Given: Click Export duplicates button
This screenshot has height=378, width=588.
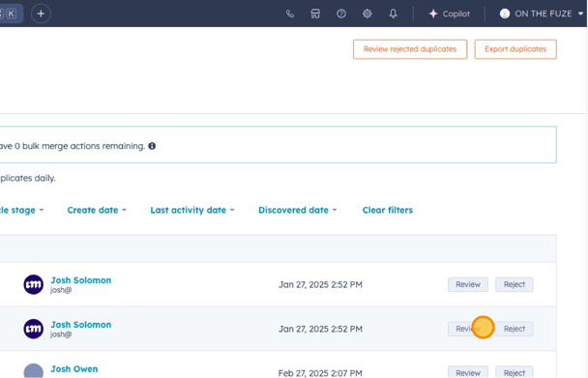Looking at the screenshot, I should point(515,49).
